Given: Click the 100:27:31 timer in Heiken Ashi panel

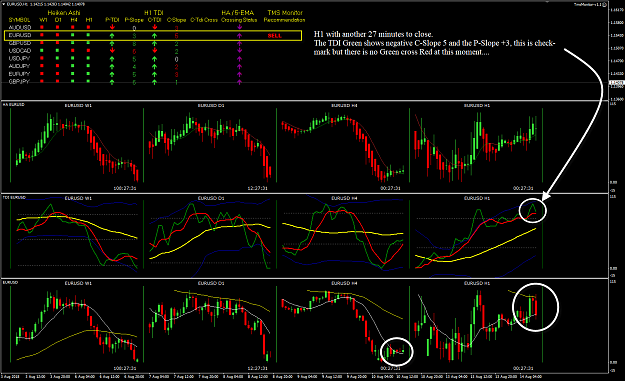Looking at the screenshot, I should (125, 188).
